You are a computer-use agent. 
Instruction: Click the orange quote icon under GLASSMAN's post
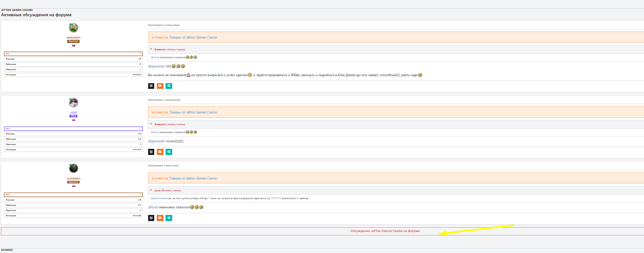click(160, 218)
